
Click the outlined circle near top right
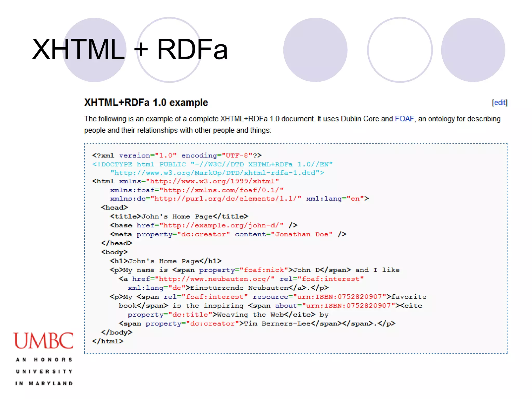400,50
